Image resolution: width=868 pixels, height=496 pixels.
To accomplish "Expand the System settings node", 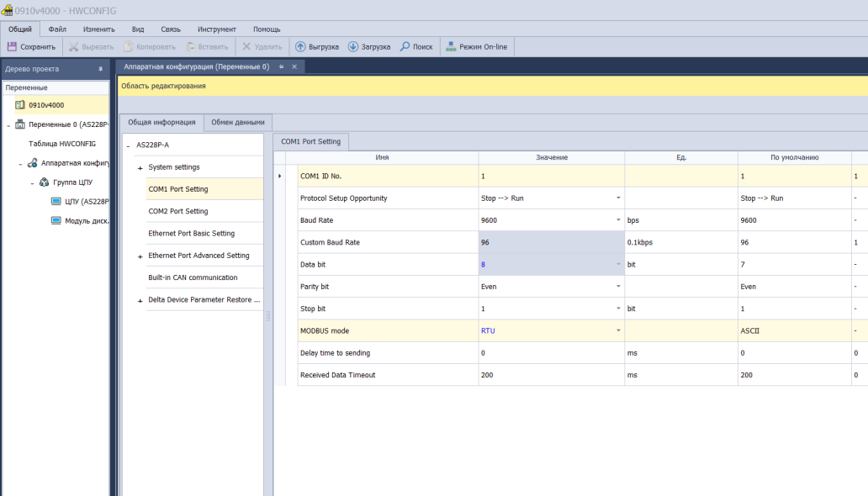I will pos(140,168).
